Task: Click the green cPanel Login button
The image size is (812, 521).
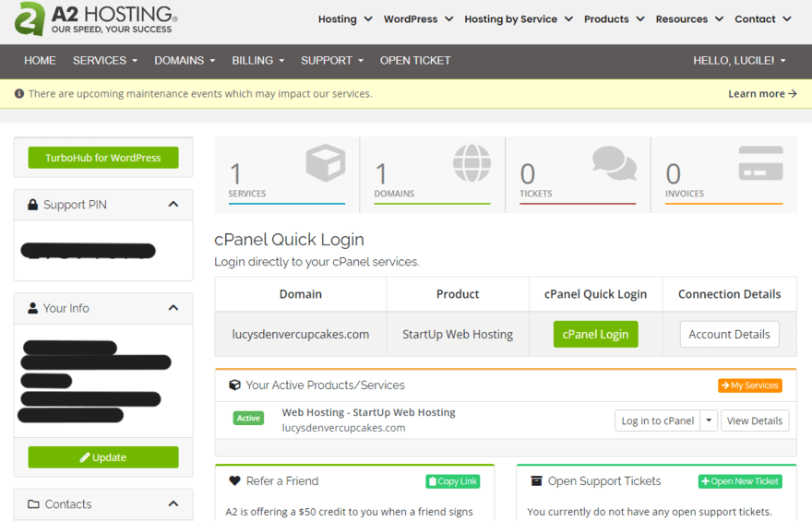Action: pyautogui.click(x=595, y=334)
